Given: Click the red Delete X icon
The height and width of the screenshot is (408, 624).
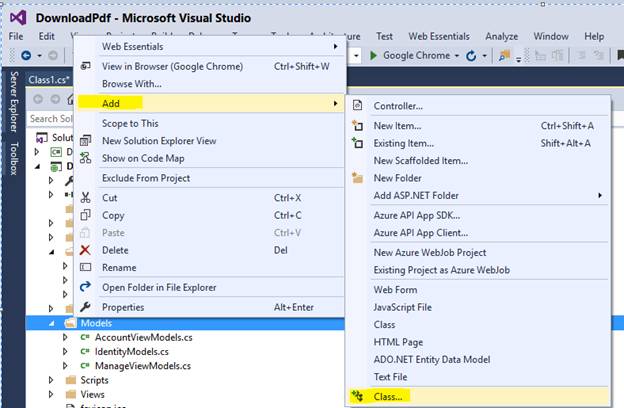Looking at the screenshot, I should [85, 250].
